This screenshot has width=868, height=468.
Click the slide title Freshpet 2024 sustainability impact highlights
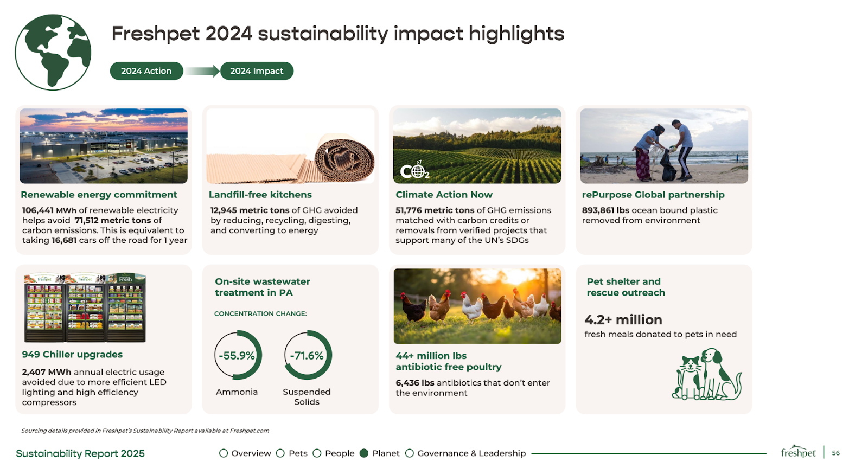pyautogui.click(x=337, y=34)
